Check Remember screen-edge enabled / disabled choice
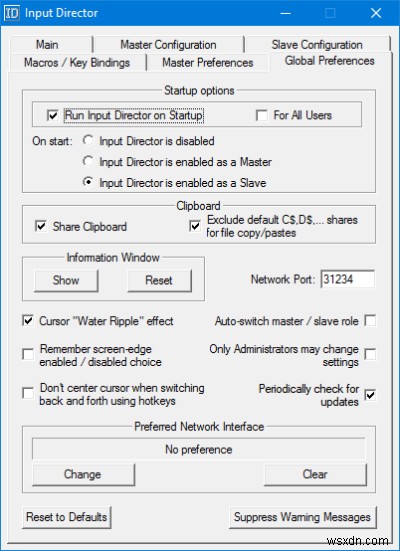 point(28,354)
